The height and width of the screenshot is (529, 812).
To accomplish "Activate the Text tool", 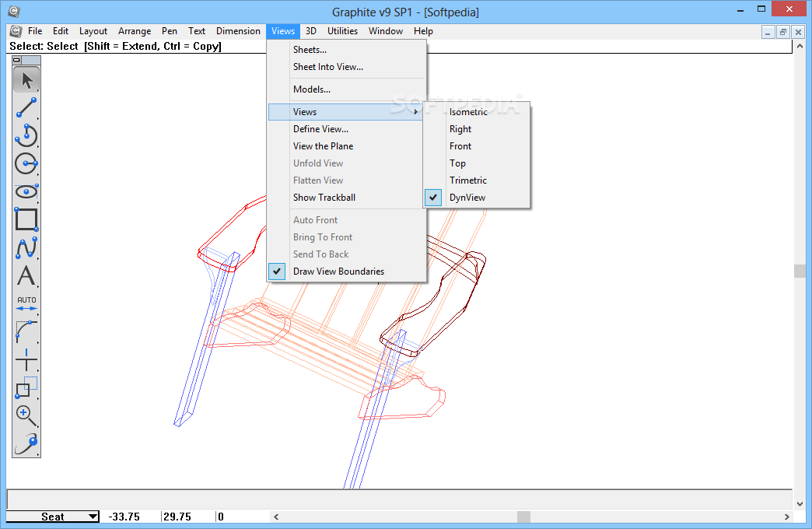I will [26, 275].
